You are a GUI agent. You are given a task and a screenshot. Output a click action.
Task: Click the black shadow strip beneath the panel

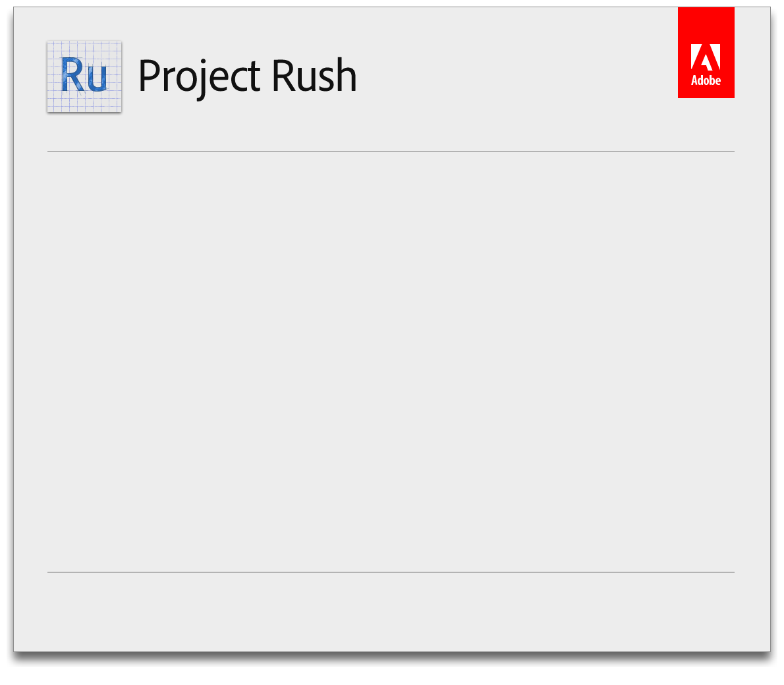(x=392, y=660)
